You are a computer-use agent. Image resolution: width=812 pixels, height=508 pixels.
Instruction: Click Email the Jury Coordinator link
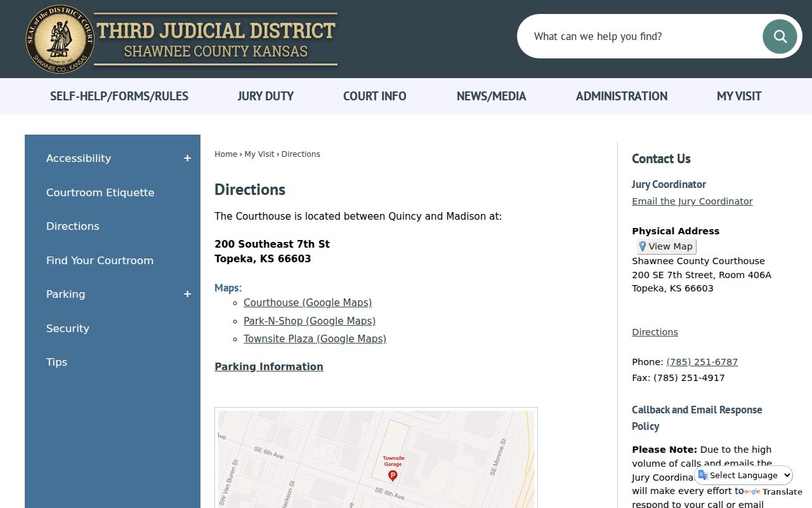pyautogui.click(x=692, y=201)
